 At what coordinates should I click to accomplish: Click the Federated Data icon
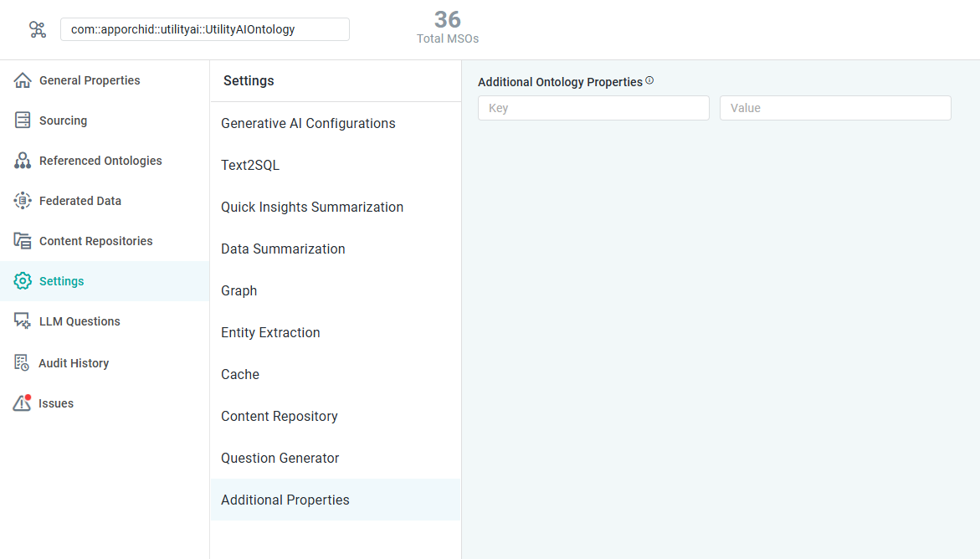23,201
